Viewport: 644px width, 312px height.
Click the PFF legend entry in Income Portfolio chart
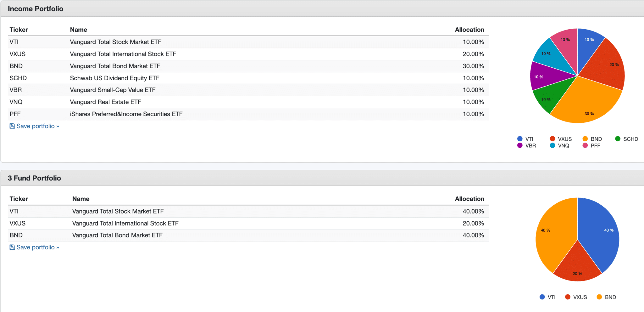[x=591, y=145]
